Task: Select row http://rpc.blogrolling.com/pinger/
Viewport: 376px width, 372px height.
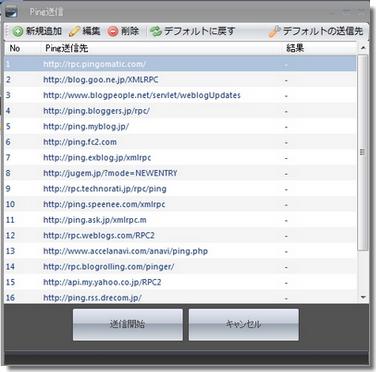Action: pyautogui.click(x=180, y=267)
